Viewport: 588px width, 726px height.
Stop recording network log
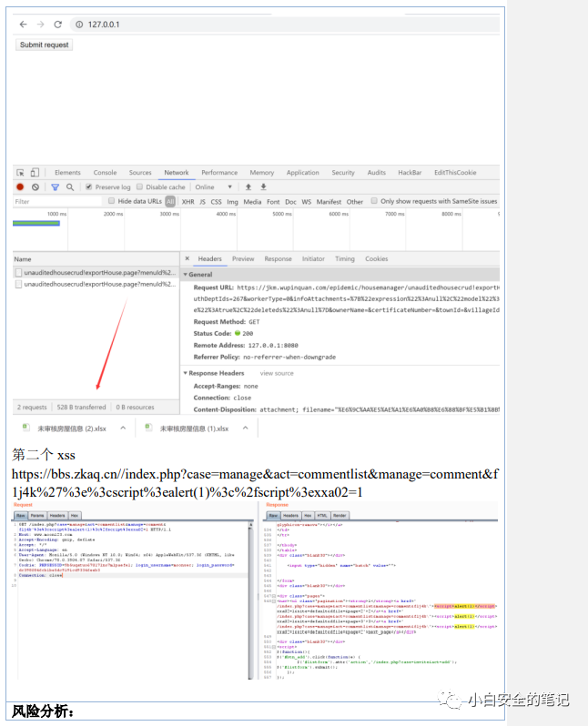tap(20, 187)
